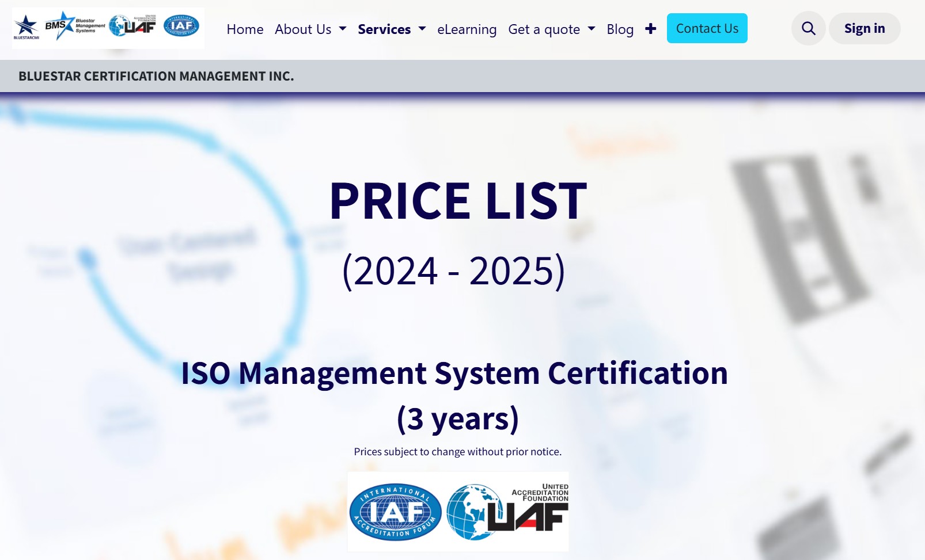This screenshot has width=925, height=560.
Task: Click the Bluestar Certification Management Inc. title
Action: [156, 76]
